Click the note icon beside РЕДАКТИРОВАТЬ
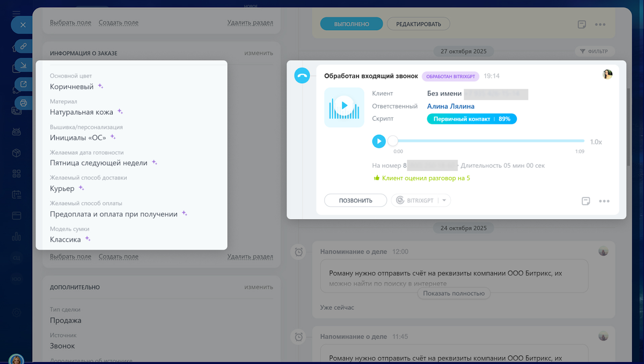The height and width of the screenshot is (364, 644). tap(581, 25)
